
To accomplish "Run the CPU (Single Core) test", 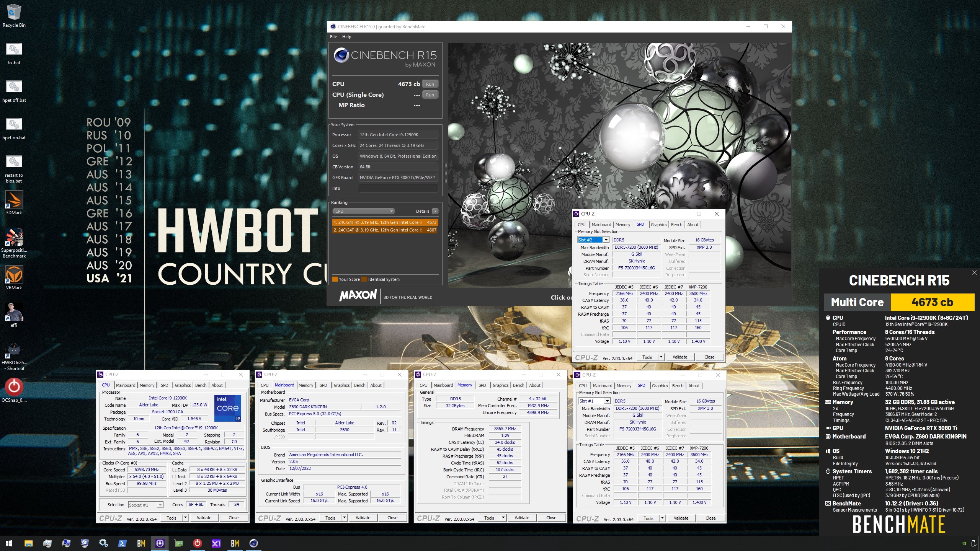I will coord(430,95).
